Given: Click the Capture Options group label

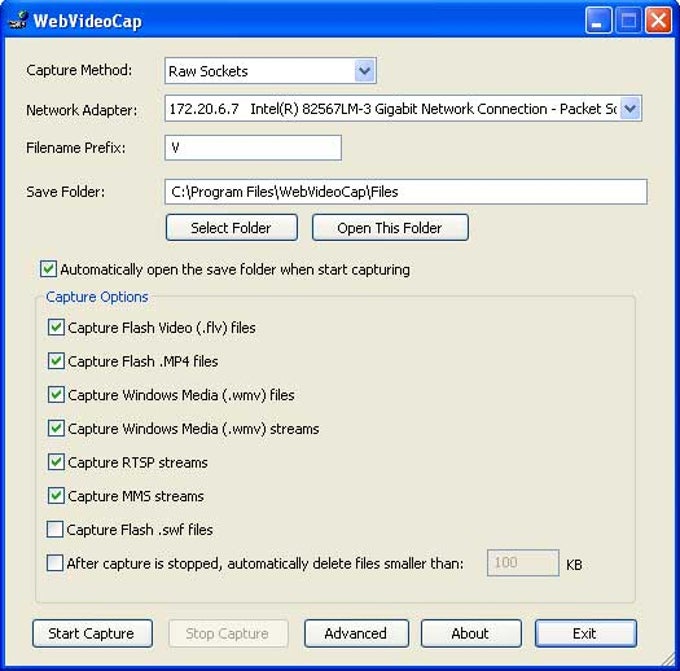Looking at the screenshot, I should [x=97, y=297].
